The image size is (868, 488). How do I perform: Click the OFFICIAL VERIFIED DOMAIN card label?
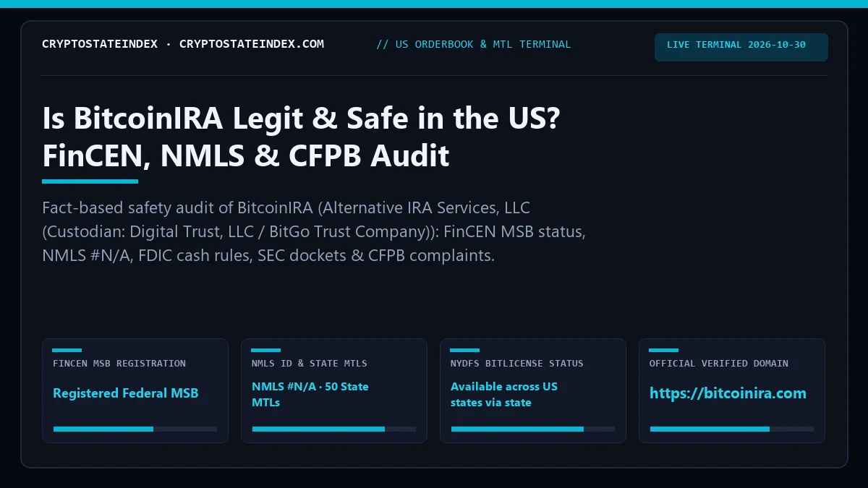[719, 364]
